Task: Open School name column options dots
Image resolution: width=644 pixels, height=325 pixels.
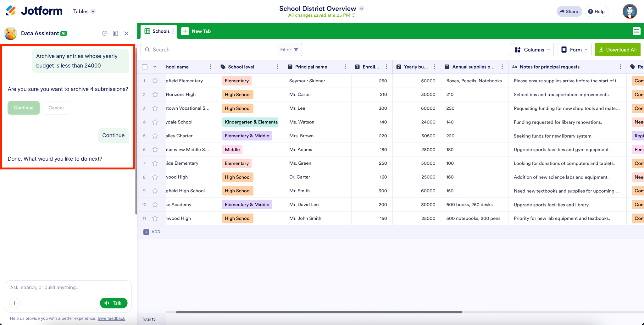Action: (210, 67)
